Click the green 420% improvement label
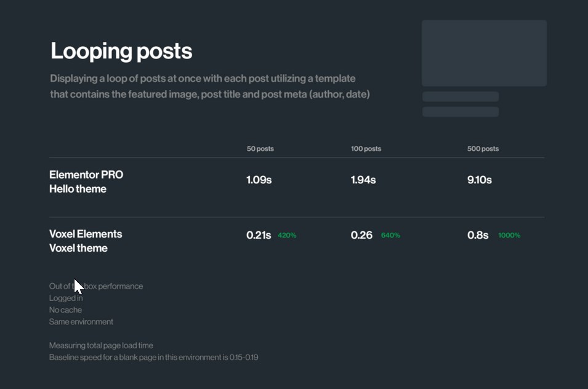This screenshot has height=389, width=588. click(287, 235)
